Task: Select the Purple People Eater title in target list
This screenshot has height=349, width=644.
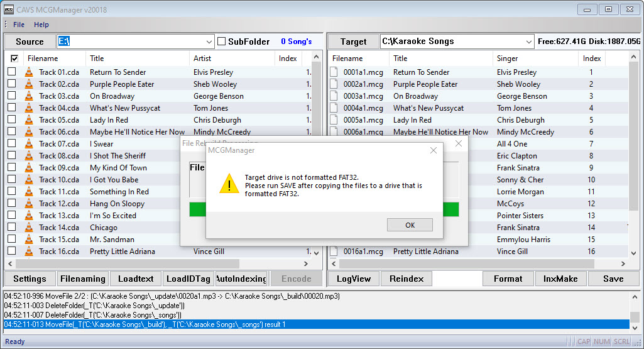Action: (425, 84)
